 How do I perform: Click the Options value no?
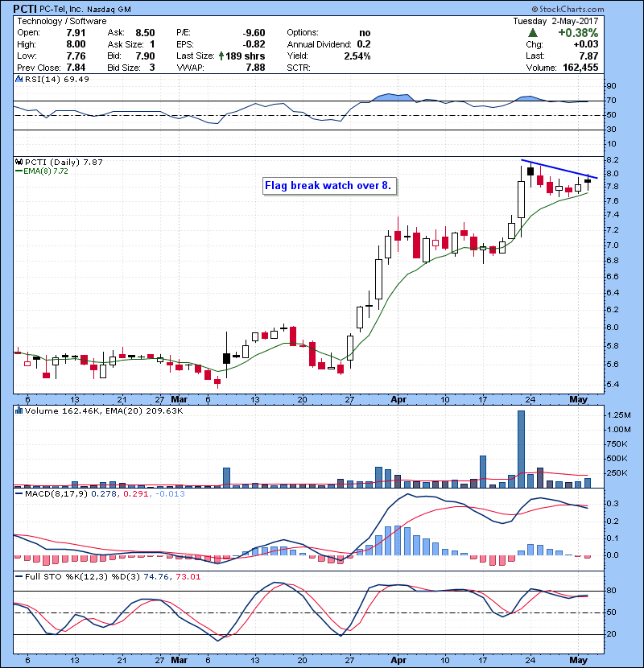pos(365,33)
